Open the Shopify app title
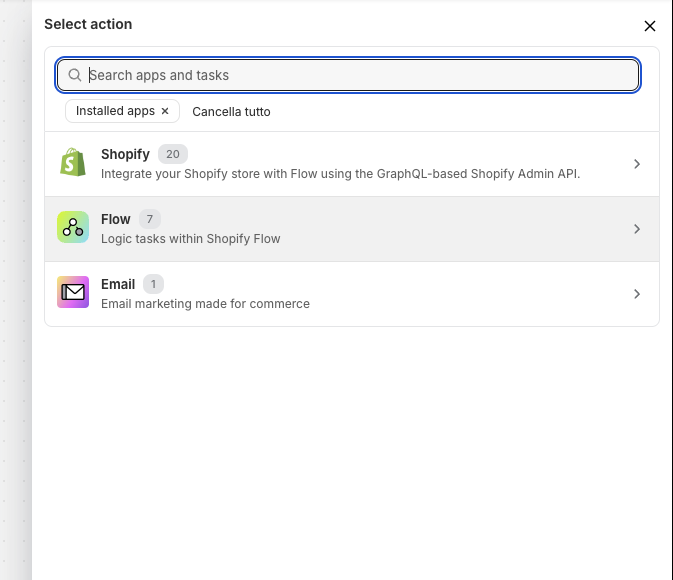Viewport: 673px width, 580px height. 125,154
